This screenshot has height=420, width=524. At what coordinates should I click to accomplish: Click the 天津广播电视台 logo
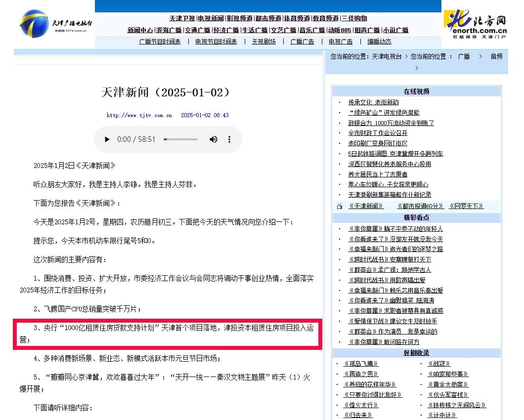[x=55, y=25]
